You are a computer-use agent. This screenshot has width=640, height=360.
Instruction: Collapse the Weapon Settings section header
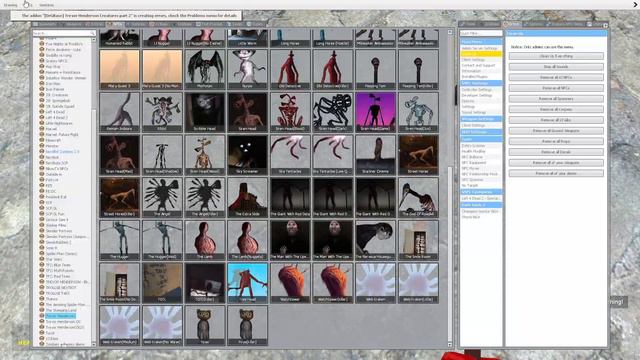[x=481, y=119]
